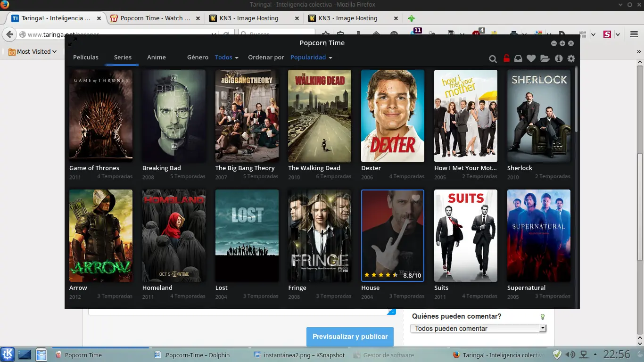This screenshot has width=644, height=362.
Task: Close the first KN3 - Image Hosting tab
Action: pyautogui.click(x=297, y=18)
